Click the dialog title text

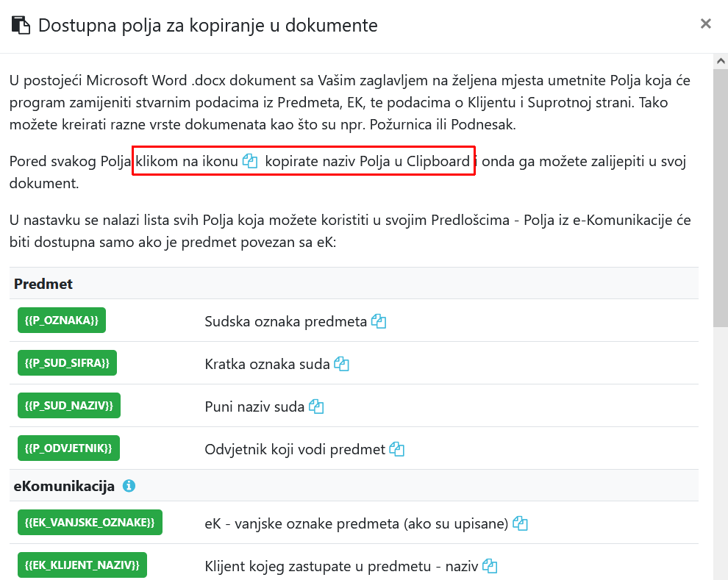point(207,26)
